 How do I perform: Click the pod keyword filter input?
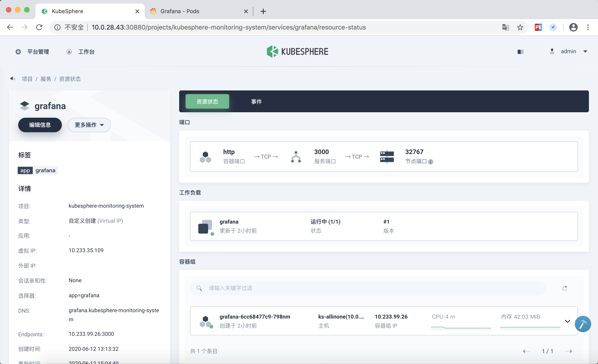(364, 288)
